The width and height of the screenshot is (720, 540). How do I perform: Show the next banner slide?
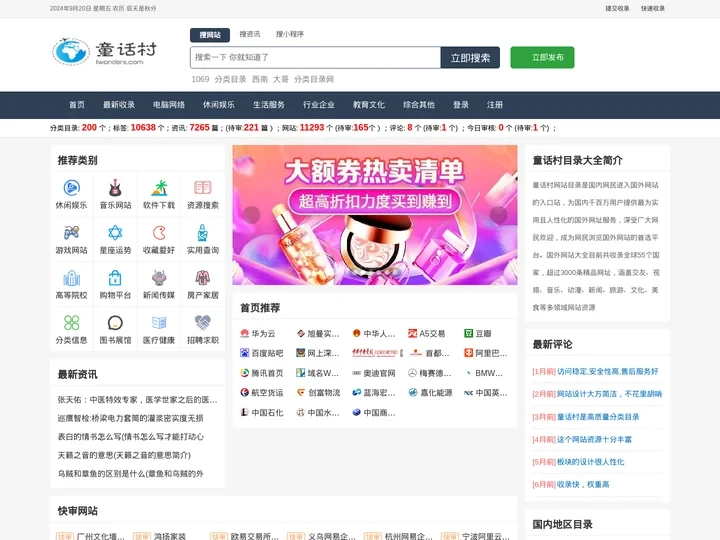(498, 215)
